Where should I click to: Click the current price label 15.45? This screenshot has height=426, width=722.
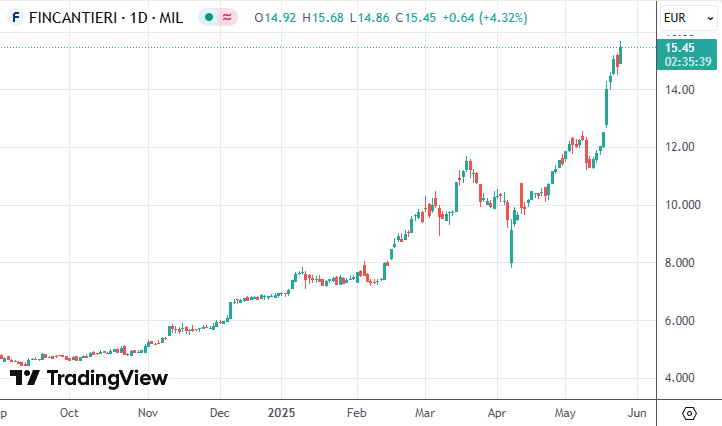(680, 48)
